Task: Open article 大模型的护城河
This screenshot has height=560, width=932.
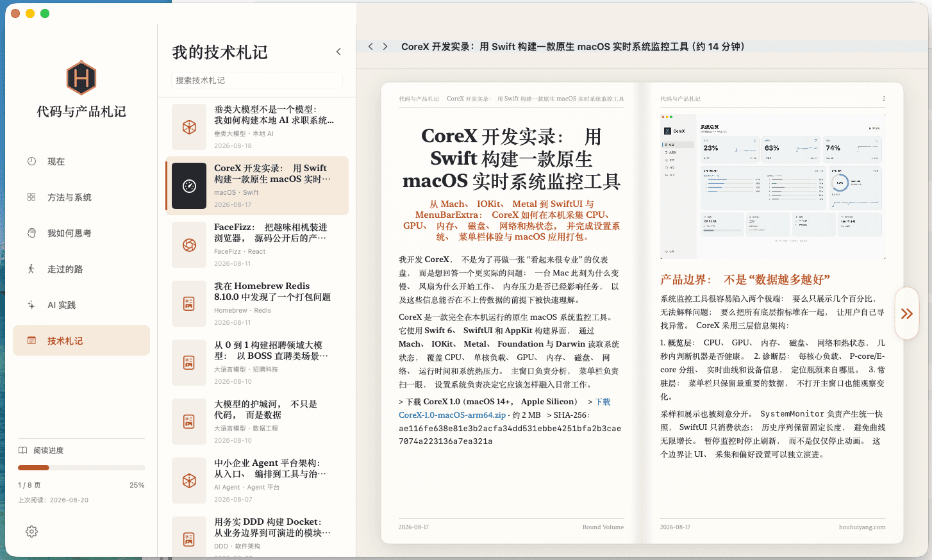Action: (257, 422)
